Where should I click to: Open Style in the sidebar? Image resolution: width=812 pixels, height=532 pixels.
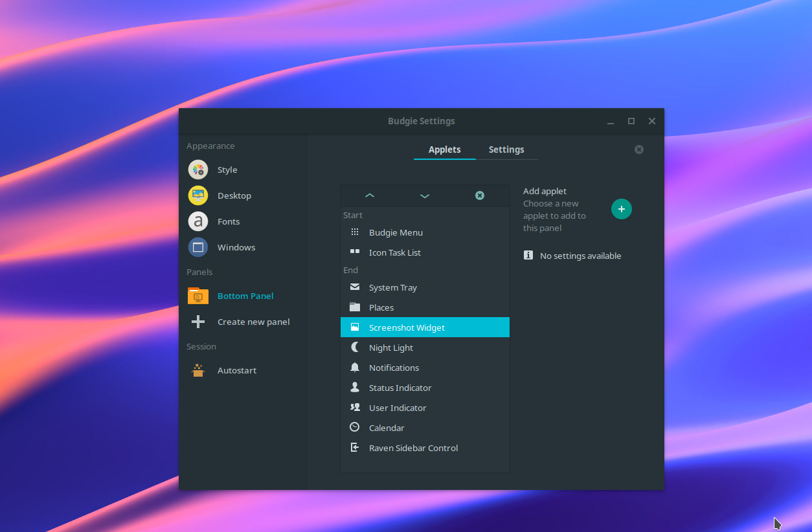pyautogui.click(x=227, y=170)
